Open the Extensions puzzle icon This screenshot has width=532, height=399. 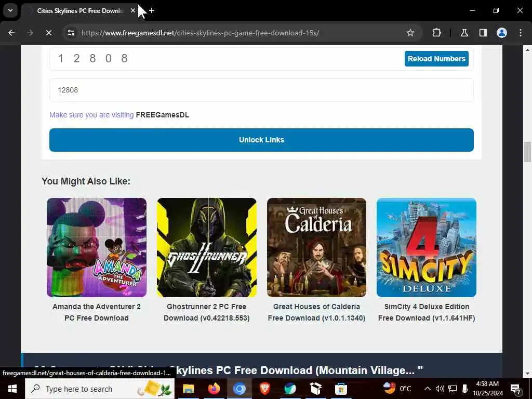tap(436, 33)
